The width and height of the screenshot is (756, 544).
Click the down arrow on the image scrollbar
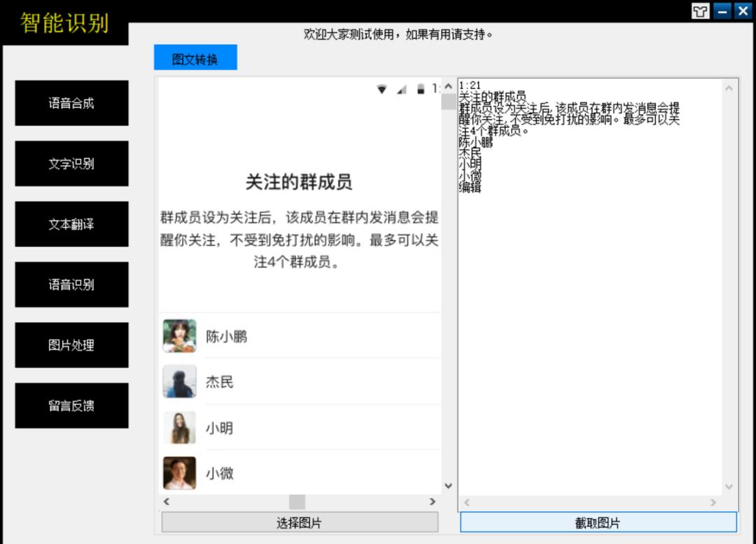pos(449,484)
